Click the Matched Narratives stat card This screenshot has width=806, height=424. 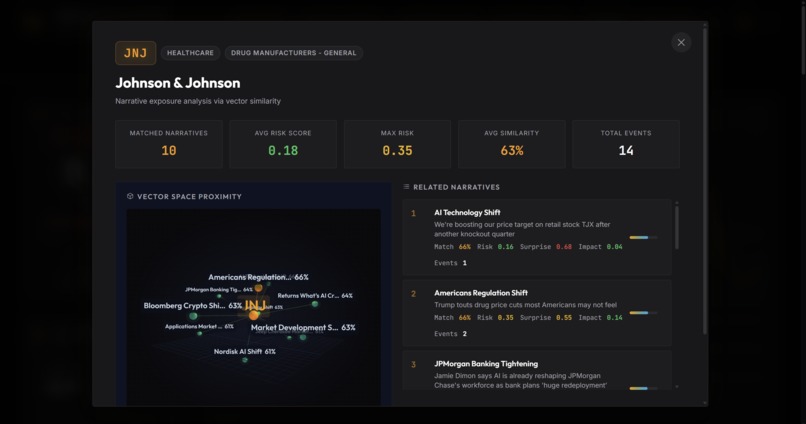(x=169, y=144)
